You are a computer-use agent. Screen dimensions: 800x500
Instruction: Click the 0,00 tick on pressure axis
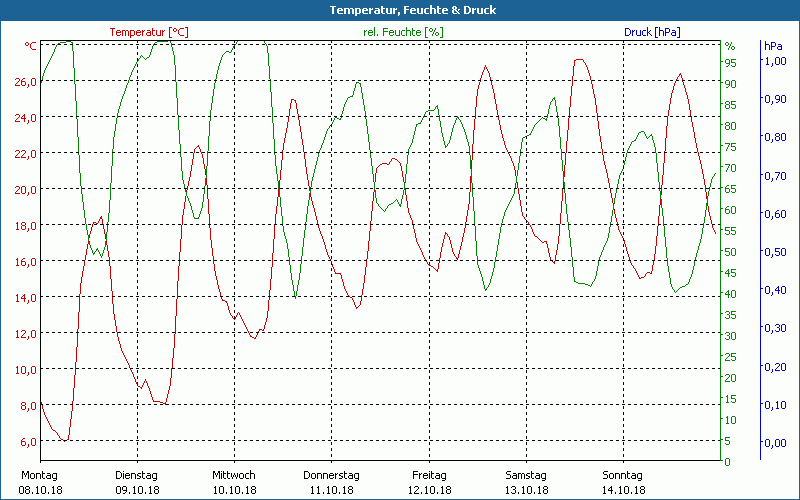click(x=775, y=442)
